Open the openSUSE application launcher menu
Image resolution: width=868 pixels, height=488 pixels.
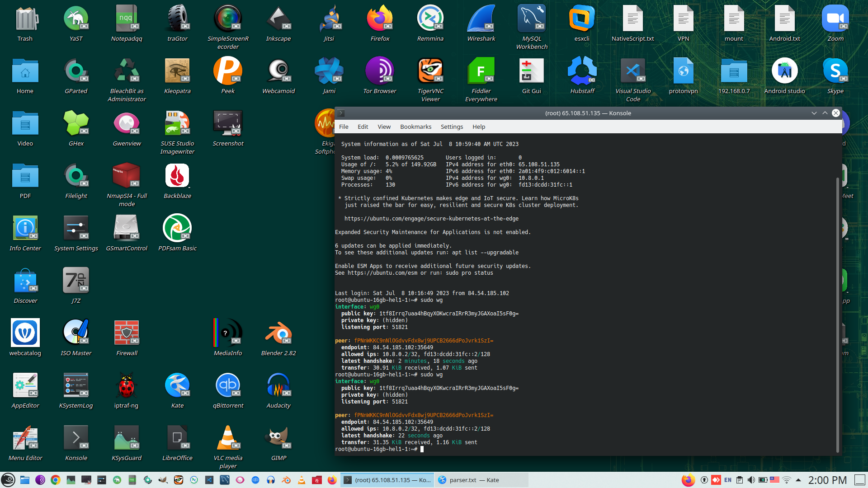8,480
